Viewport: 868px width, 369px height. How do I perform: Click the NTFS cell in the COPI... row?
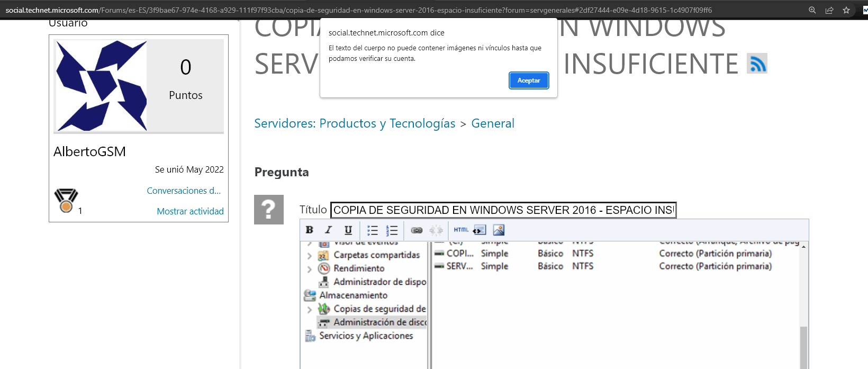pyautogui.click(x=583, y=254)
